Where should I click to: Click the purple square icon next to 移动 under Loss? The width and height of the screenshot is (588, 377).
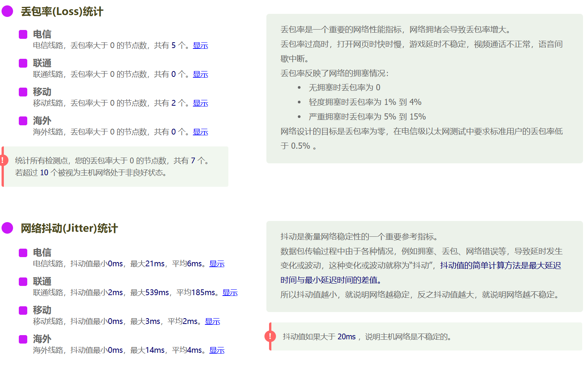coord(23,92)
